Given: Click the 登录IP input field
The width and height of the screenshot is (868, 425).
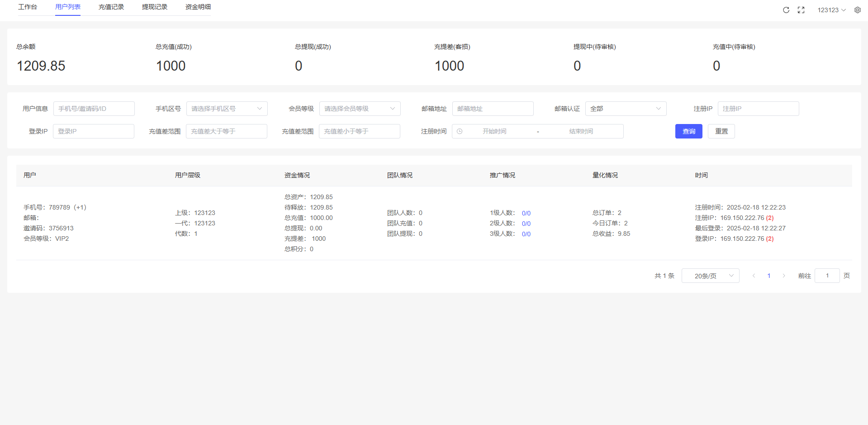Looking at the screenshot, I should pos(93,131).
